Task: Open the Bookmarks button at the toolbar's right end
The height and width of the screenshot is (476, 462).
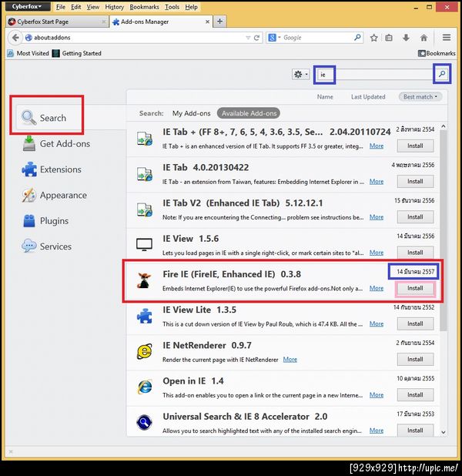Action: point(437,53)
